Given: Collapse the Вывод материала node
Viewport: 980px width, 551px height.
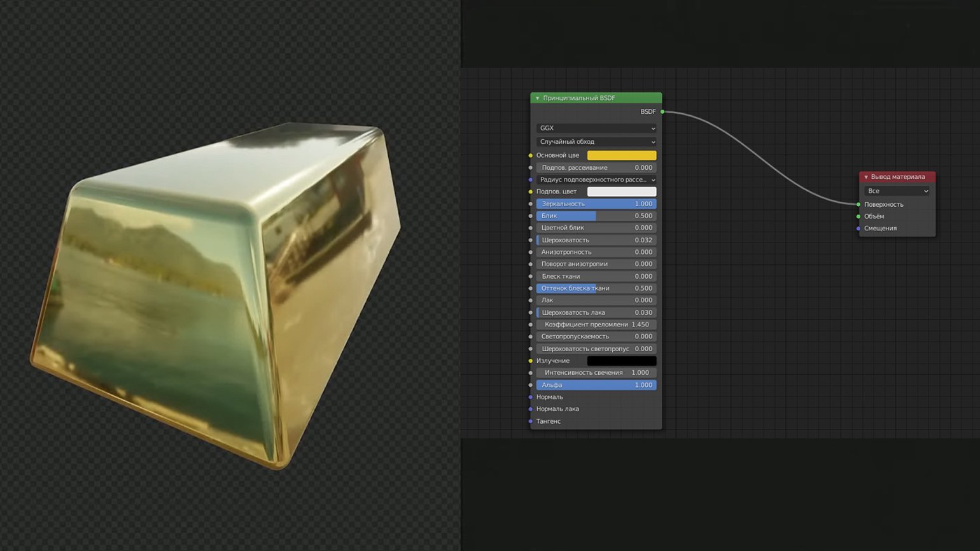Looking at the screenshot, I should 865,177.
